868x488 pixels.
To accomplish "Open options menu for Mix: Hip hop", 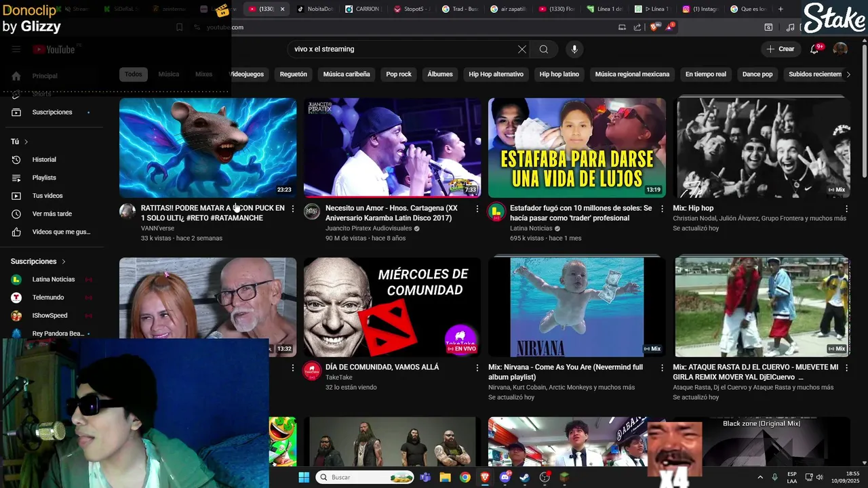I will click(x=846, y=209).
